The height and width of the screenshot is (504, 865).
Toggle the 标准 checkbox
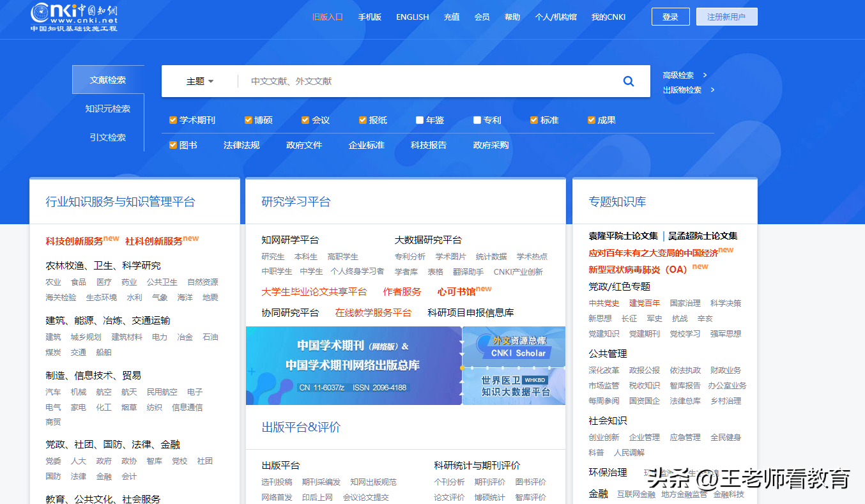coord(534,120)
